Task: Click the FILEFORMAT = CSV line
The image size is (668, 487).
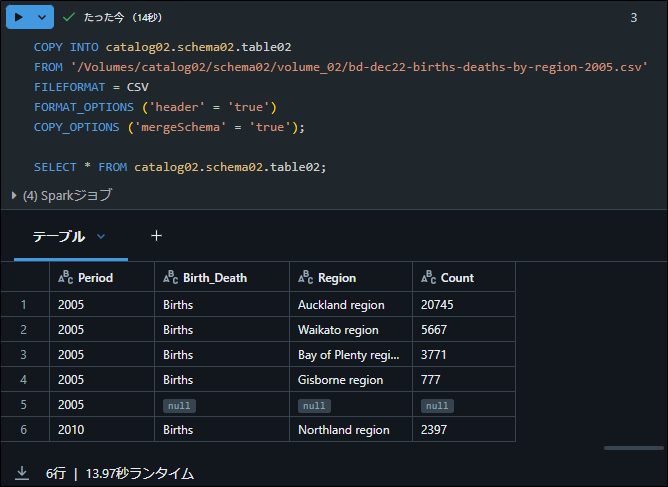Action: coord(91,87)
